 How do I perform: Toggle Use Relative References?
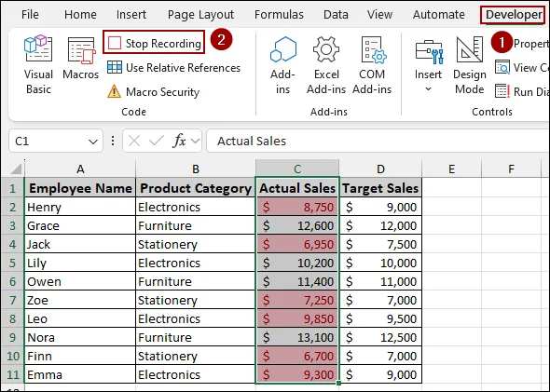click(173, 68)
